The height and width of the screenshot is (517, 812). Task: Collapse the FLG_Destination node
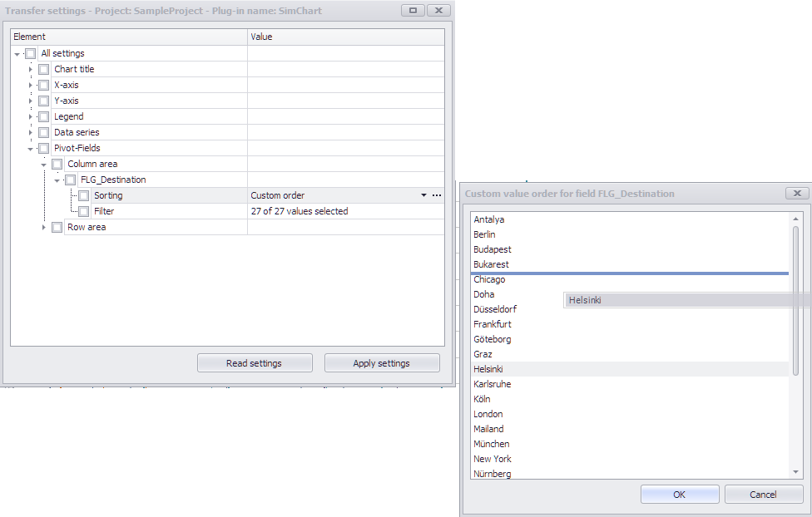(x=57, y=180)
